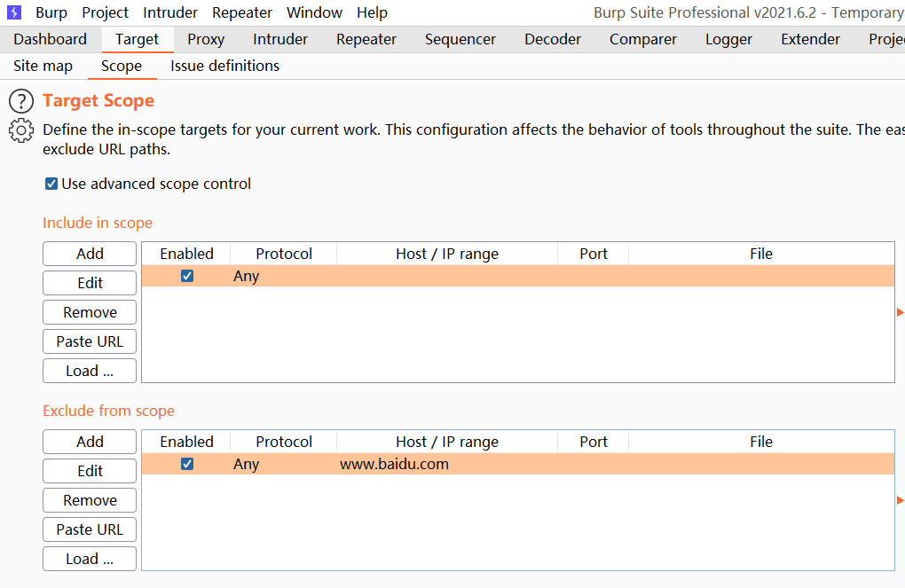
Task: Toggle Use advanced scope control checkbox
Action: pos(51,184)
